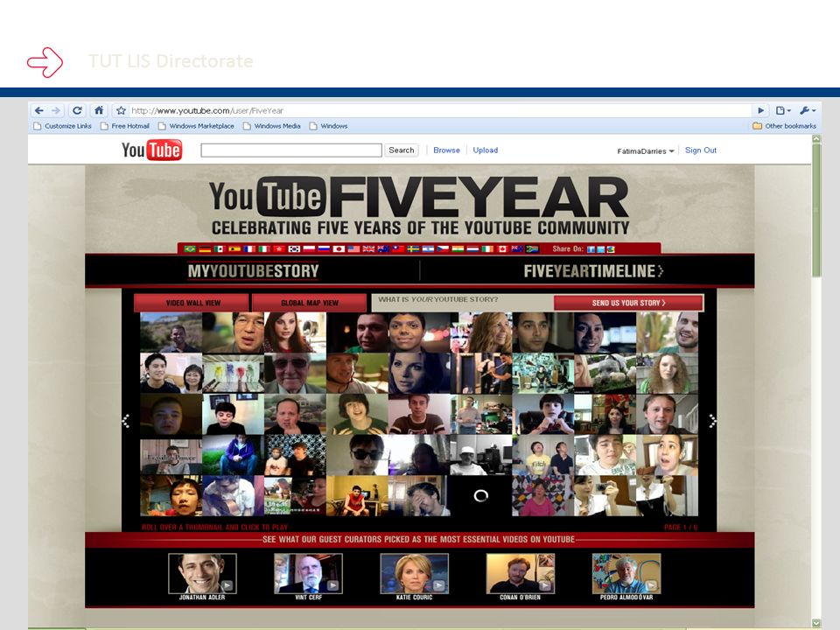Play Jonathan Adler's curator video
The image size is (840, 630).
(x=202, y=573)
